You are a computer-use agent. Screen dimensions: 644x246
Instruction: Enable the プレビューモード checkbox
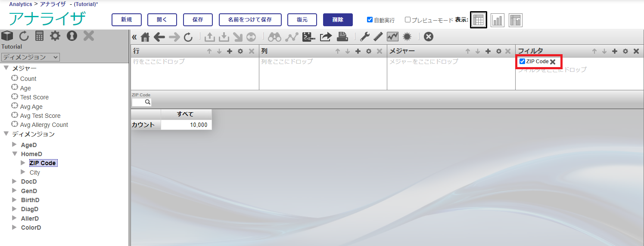(408, 20)
